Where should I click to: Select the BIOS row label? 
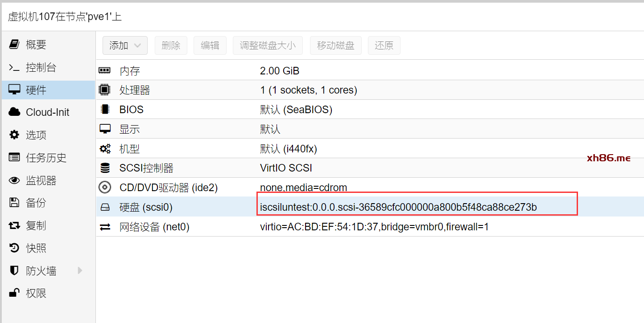pyautogui.click(x=132, y=110)
